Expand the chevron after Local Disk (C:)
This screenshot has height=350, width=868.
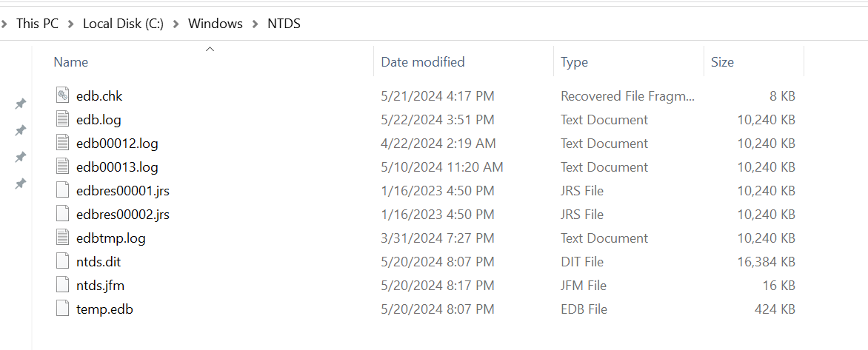(176, 24)
